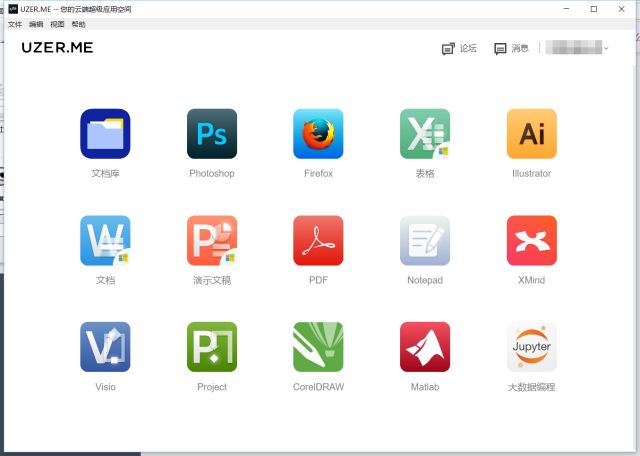Click the UZER.ME logo
The width and height of the screenshot is (640, 456).
click(x=57, y=47)
